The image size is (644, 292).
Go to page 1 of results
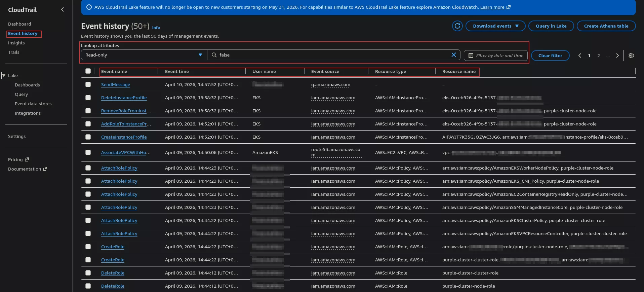click(x=589, y=56)
